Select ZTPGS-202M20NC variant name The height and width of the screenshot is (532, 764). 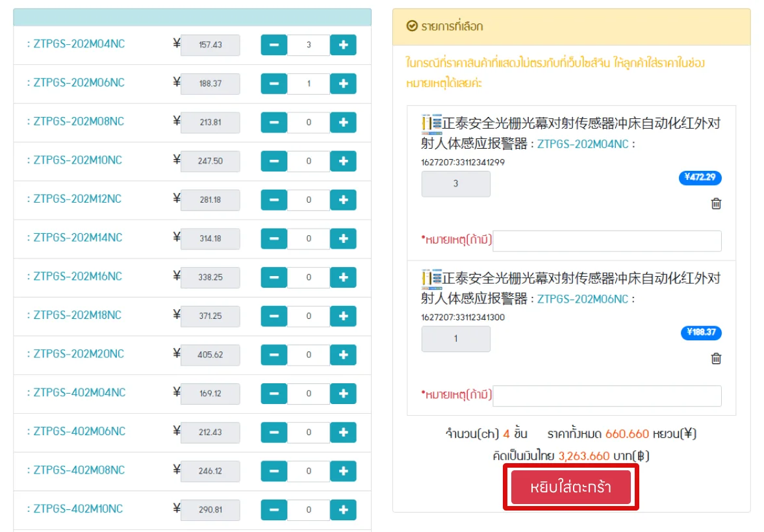pyautogui.click(x=77, y=354)
